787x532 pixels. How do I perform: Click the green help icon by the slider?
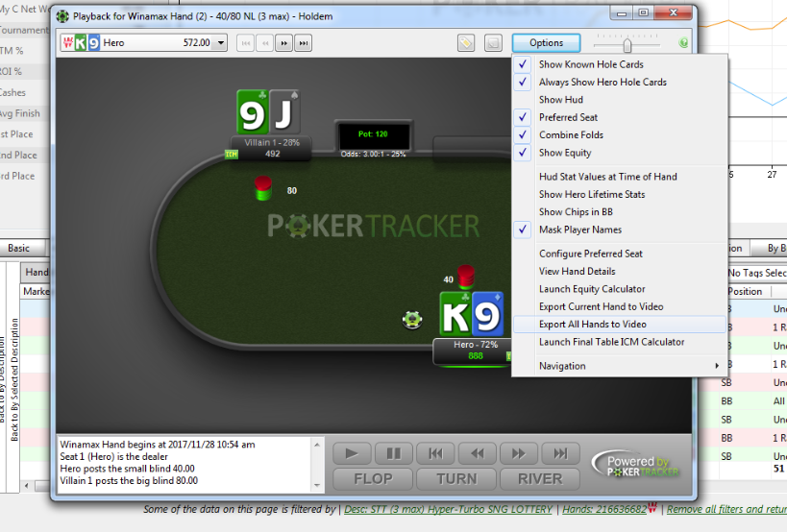pyautogui.click(x=683, y=43)
